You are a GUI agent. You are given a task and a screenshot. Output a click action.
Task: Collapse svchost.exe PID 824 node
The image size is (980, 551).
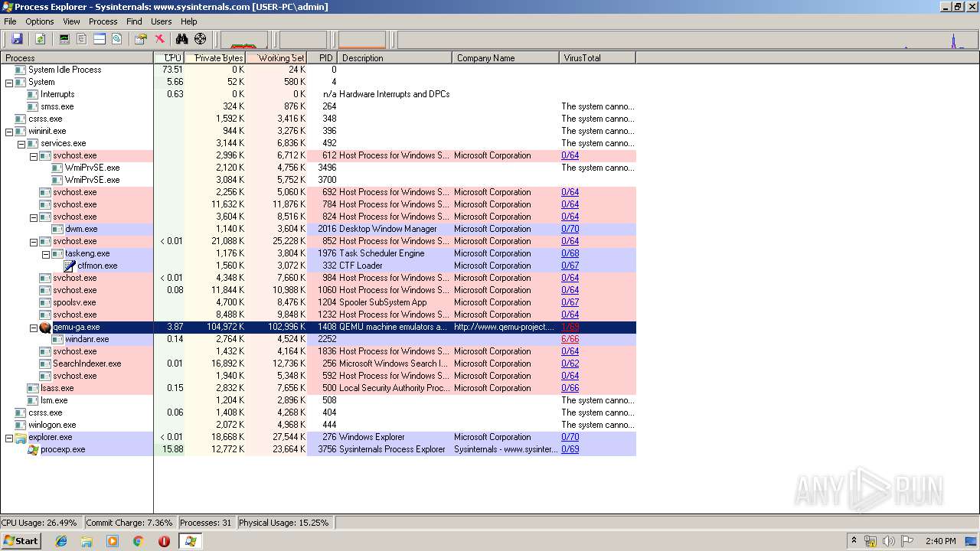pos(34,217)
